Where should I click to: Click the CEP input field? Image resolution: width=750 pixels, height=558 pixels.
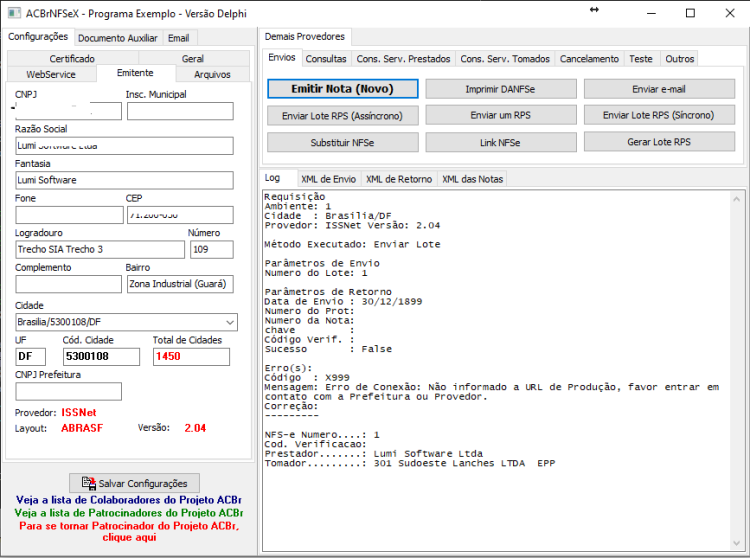(180, 215)
